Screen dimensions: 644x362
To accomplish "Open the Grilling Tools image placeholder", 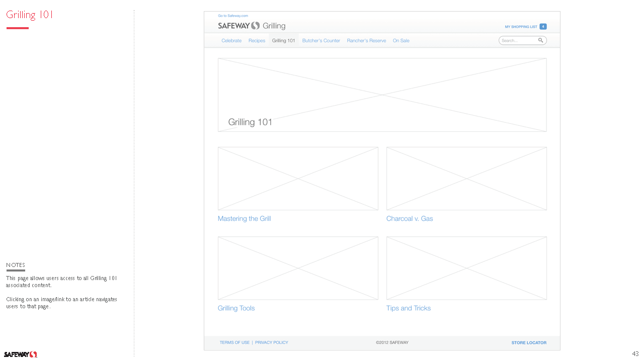I will tap(298, 268).
